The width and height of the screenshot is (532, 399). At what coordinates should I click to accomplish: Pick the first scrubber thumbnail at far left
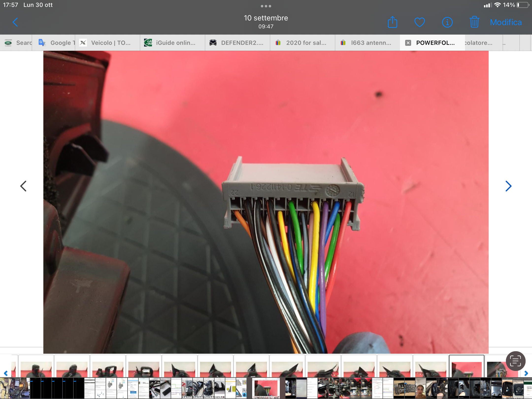coord(4,388)
